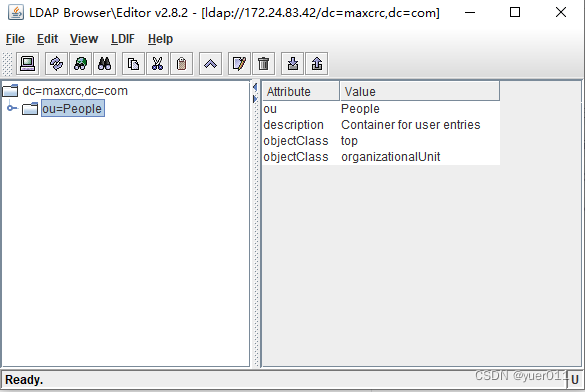Close the LDAP Browser window

coord(561,13)
